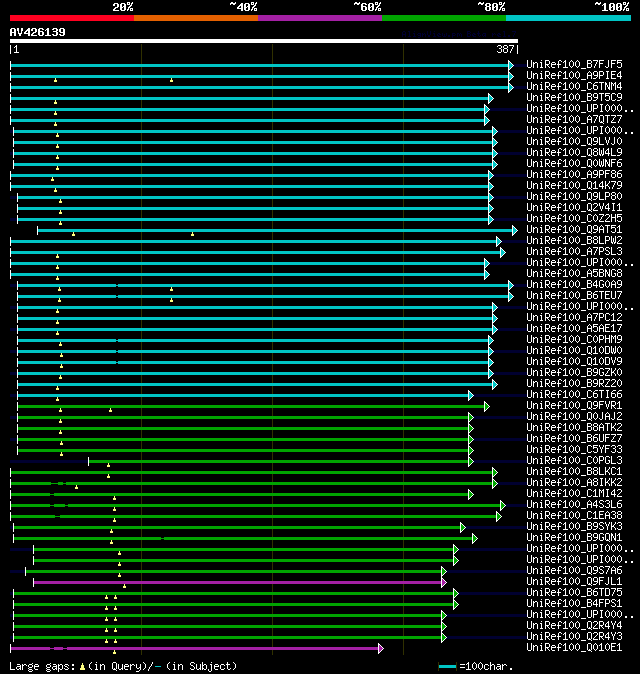Select the UniRef100_Q010E1 label

[x=574, y=648]
